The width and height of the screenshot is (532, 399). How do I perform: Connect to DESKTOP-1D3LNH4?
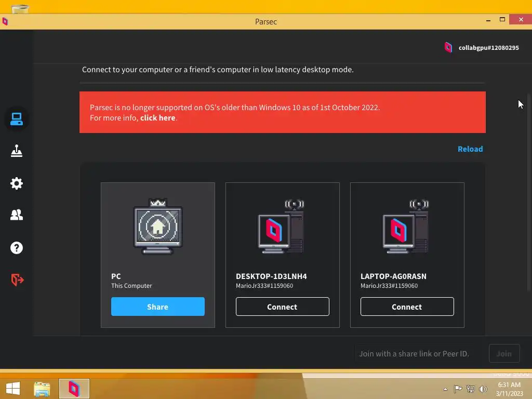[282, 307]
